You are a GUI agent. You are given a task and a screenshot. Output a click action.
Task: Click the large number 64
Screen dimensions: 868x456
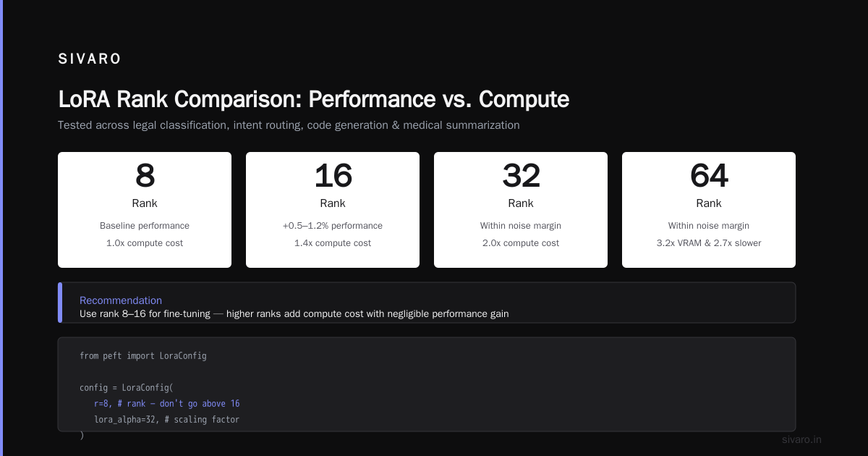pyautogui.click(x=709, y=176)
